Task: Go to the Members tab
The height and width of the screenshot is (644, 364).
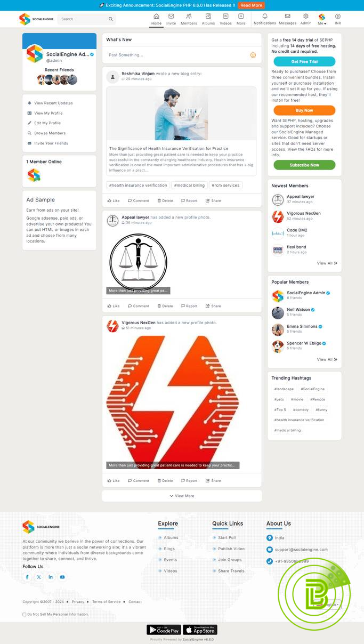Action: click(189, 19)
